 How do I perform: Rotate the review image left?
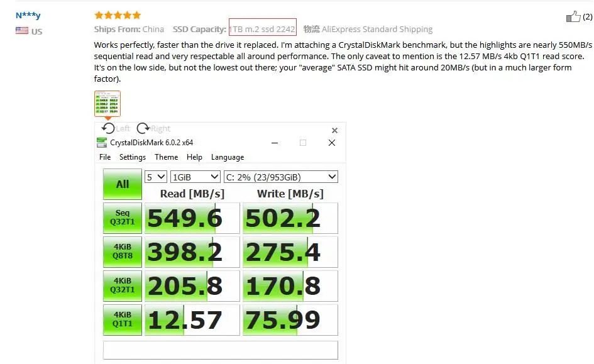(108, 128)
